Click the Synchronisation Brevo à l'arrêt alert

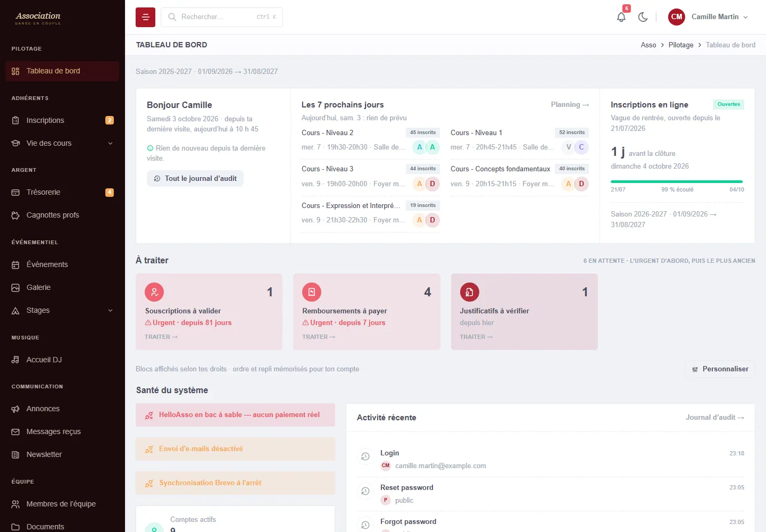click(x=235, y=483)
